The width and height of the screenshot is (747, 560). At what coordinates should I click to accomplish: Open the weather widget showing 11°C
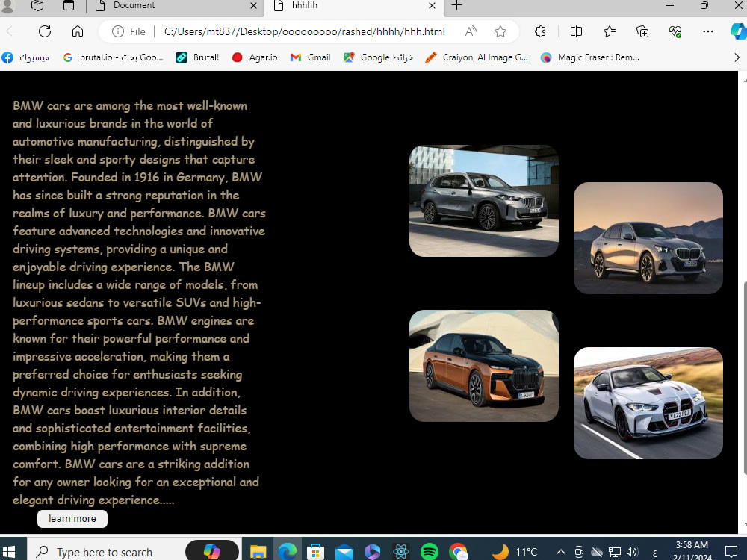pyautogui.click(x=515, y=552)
